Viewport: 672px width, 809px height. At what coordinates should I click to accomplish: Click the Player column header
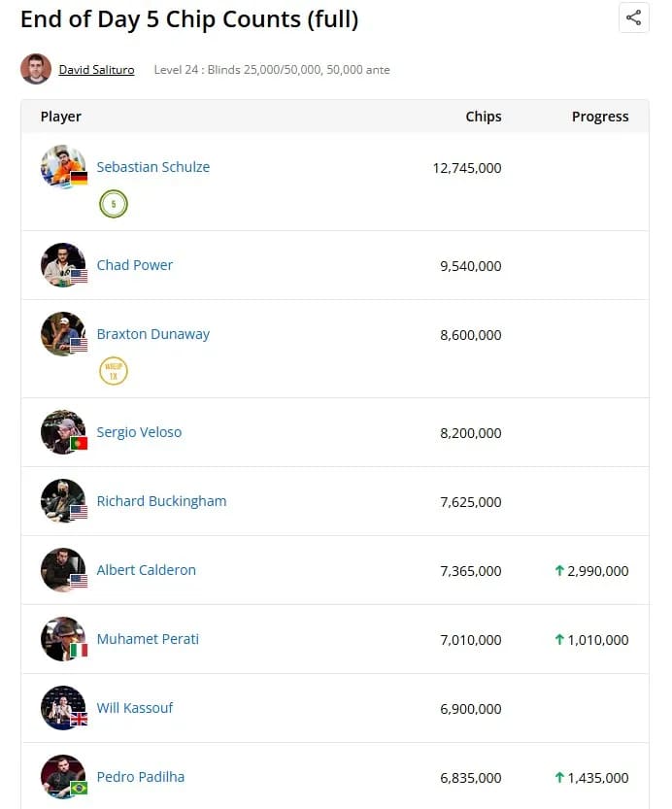click(x=61, y=117)
